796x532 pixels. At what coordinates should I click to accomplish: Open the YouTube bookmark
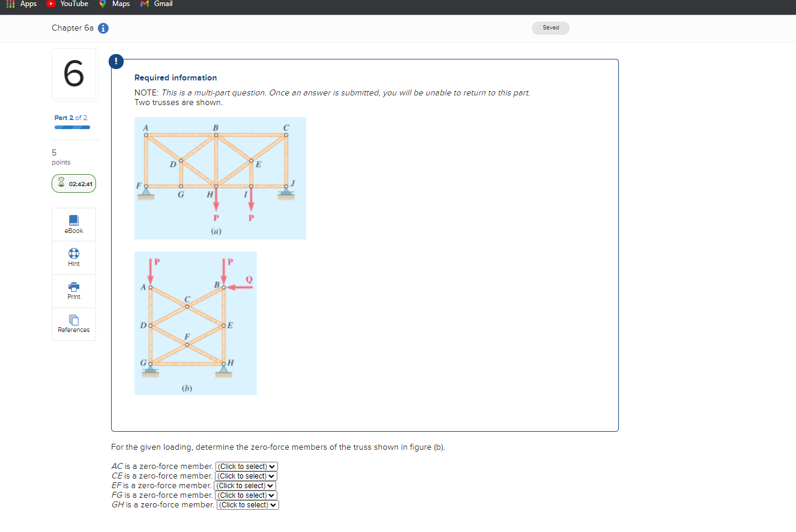click(67, 4)
